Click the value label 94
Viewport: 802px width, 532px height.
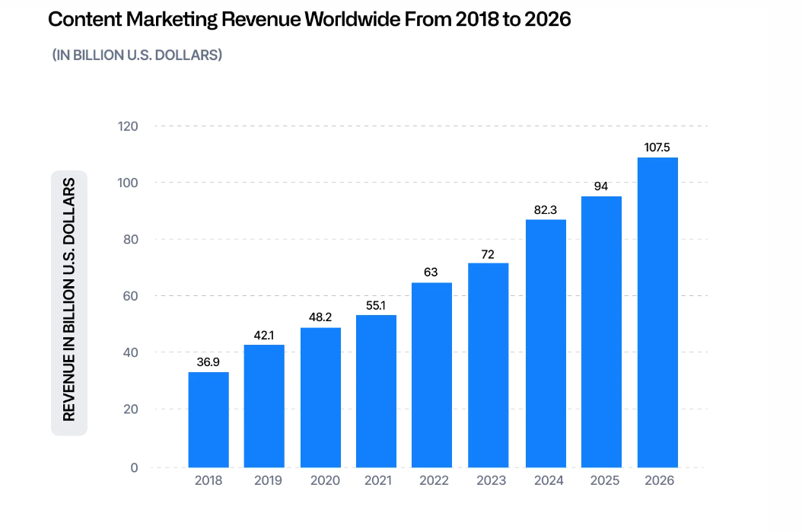(601, 186)
